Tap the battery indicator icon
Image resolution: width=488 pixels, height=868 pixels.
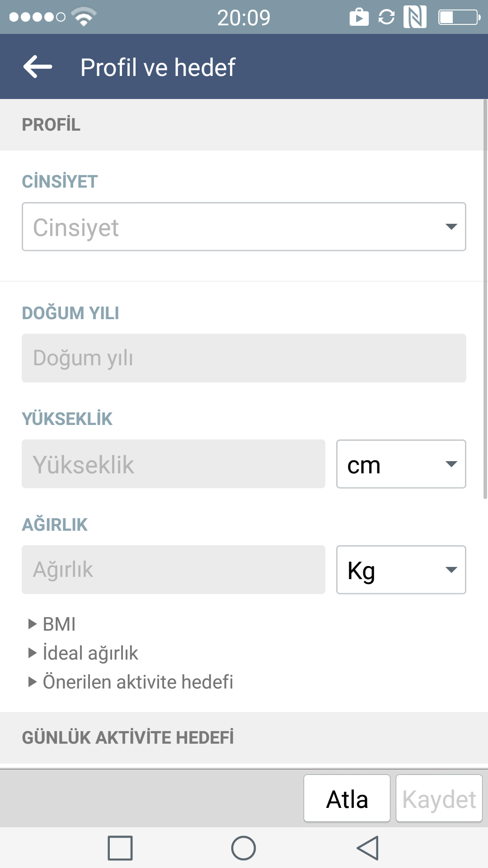click(459, 17)
